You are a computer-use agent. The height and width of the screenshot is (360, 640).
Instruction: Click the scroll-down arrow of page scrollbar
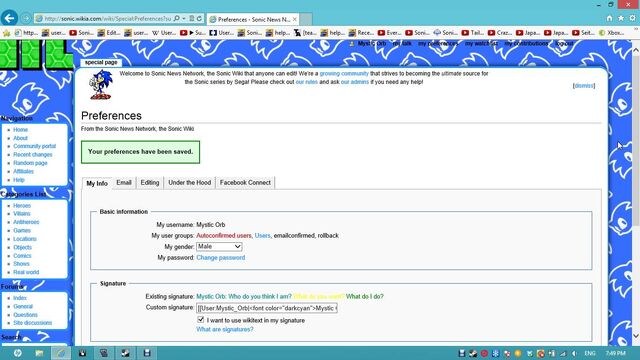click(x=636, y=336)
